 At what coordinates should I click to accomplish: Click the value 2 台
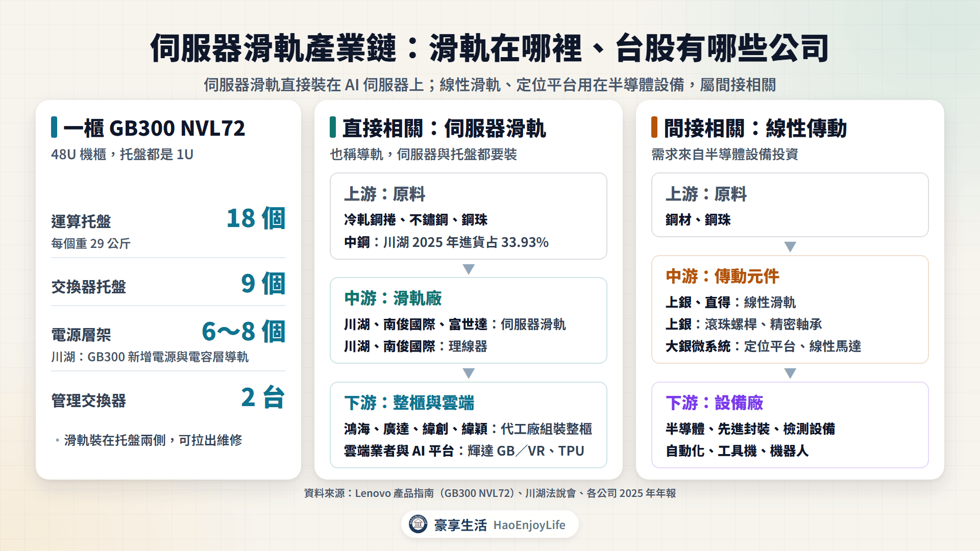(263, 397)
